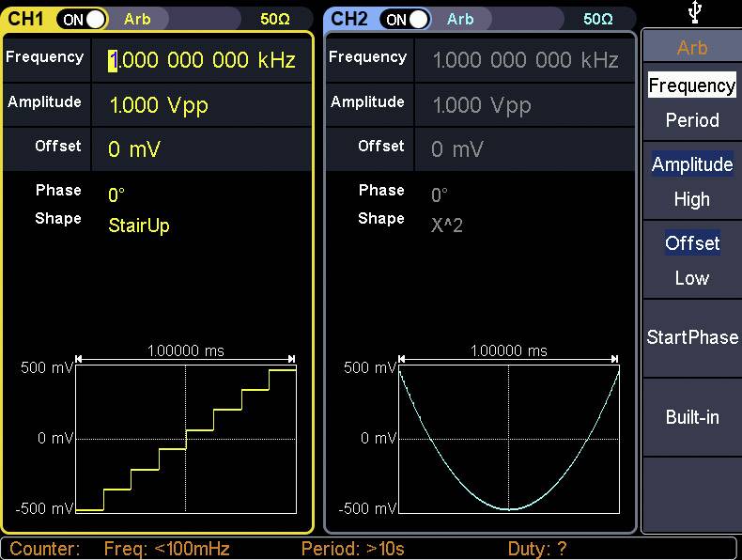Choose the Low level softkey option

(691, 278)
